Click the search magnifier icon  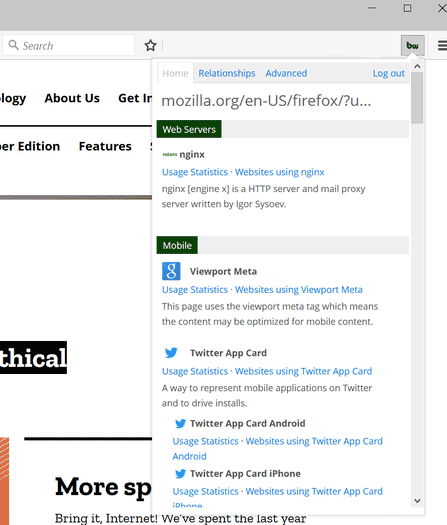coord(13,45)
